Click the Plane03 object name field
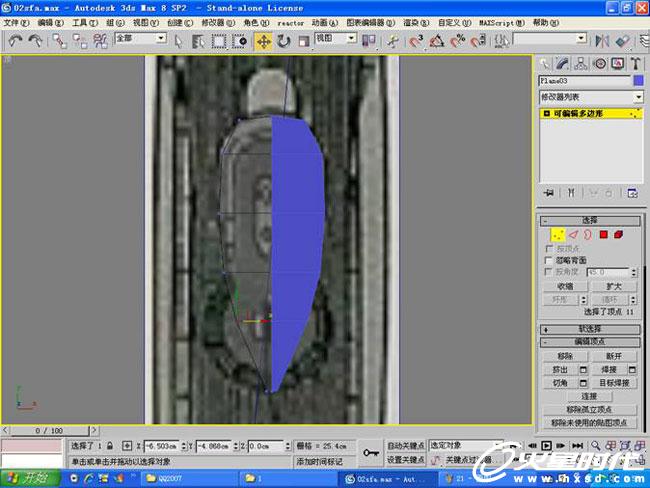Image resolution: width=650 pixels, height=488 pixels. coord(585,80)
